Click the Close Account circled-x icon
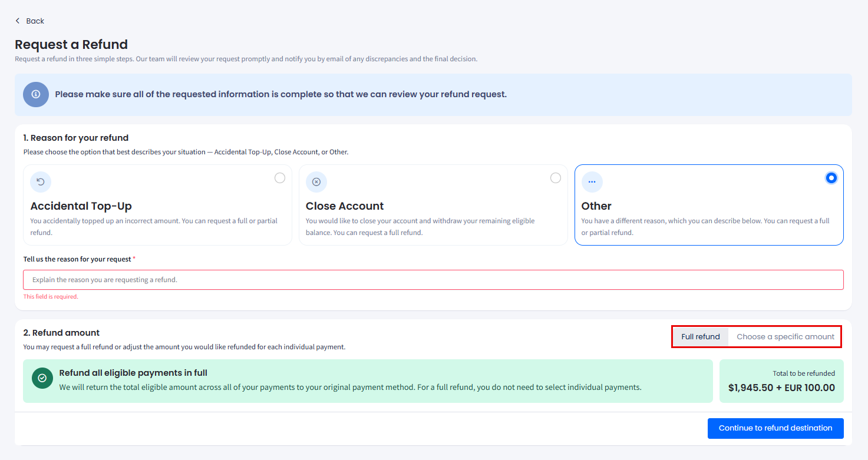This screenshot has width=868, height=460. pos(316,182)
